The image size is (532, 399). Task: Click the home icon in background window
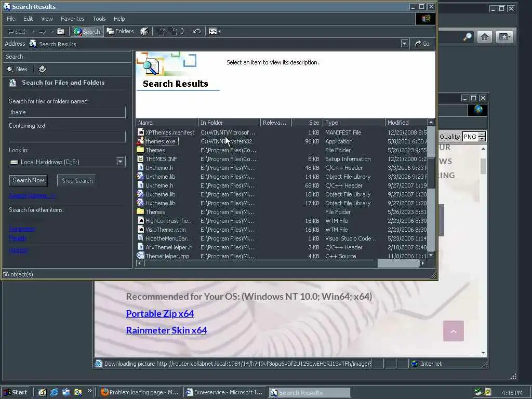(485, 37)
